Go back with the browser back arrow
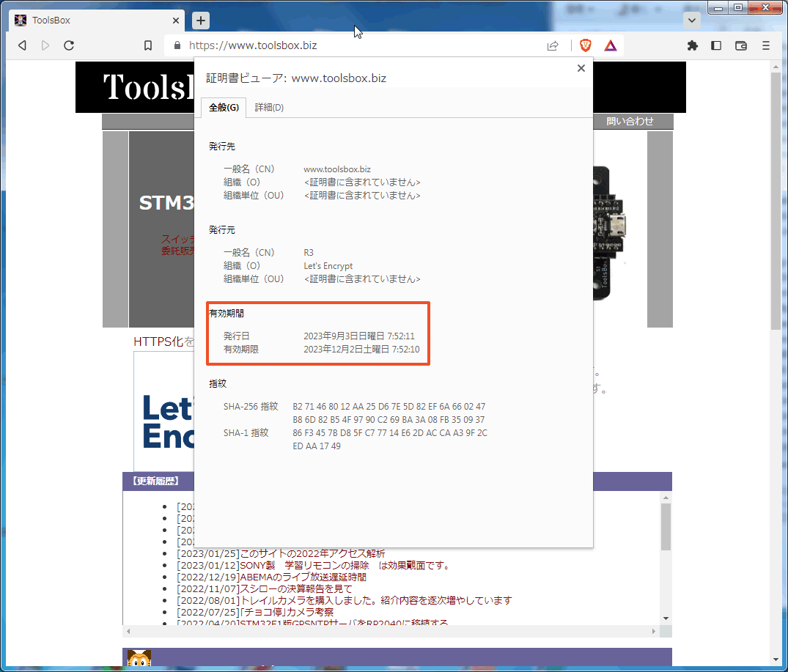The image size is (788, 672). click(22, 45)
